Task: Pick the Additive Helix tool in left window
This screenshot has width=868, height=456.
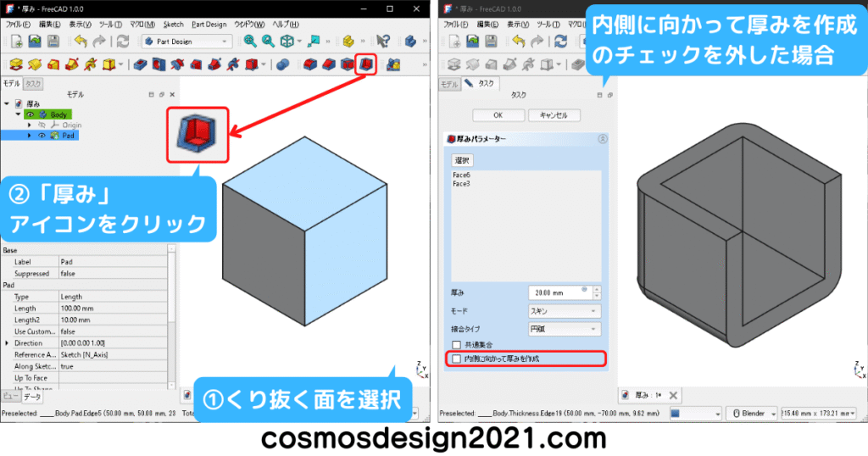Action: tap(90, 64)
